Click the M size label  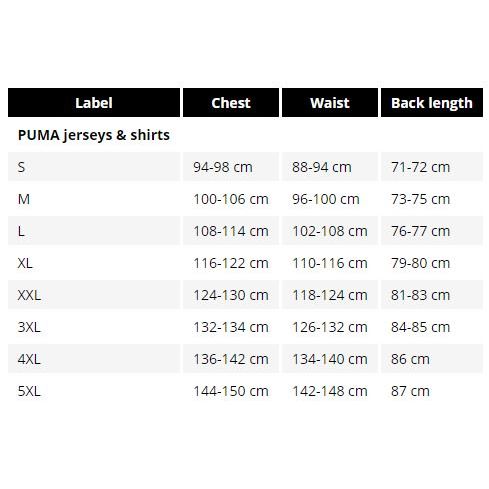click(24, 199)
